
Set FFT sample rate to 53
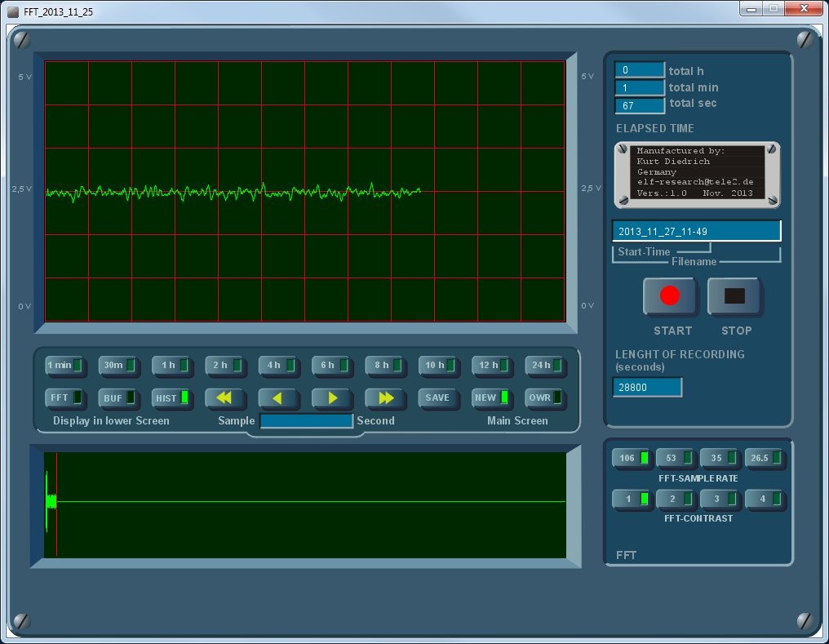point(676,458)
